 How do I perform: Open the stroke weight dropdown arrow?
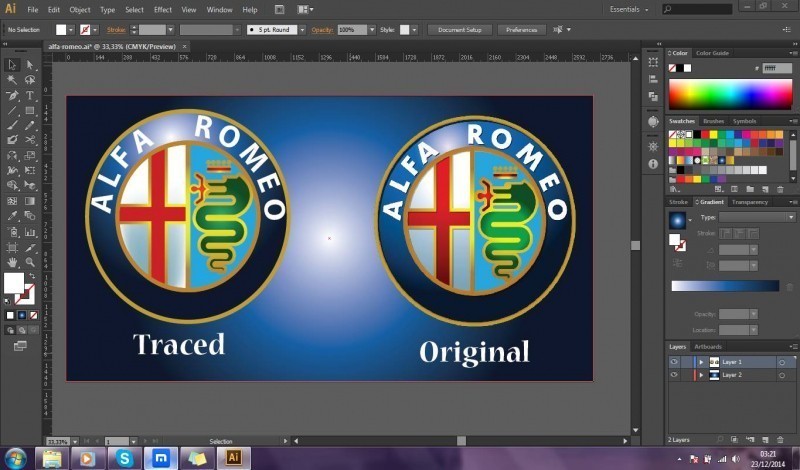pos(170,30)
